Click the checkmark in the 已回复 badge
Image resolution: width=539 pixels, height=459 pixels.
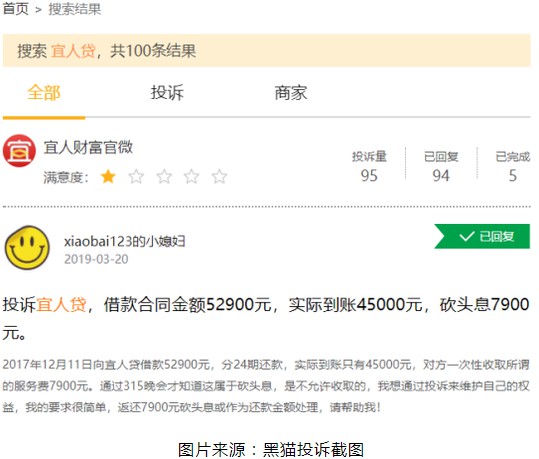[466, 236]
